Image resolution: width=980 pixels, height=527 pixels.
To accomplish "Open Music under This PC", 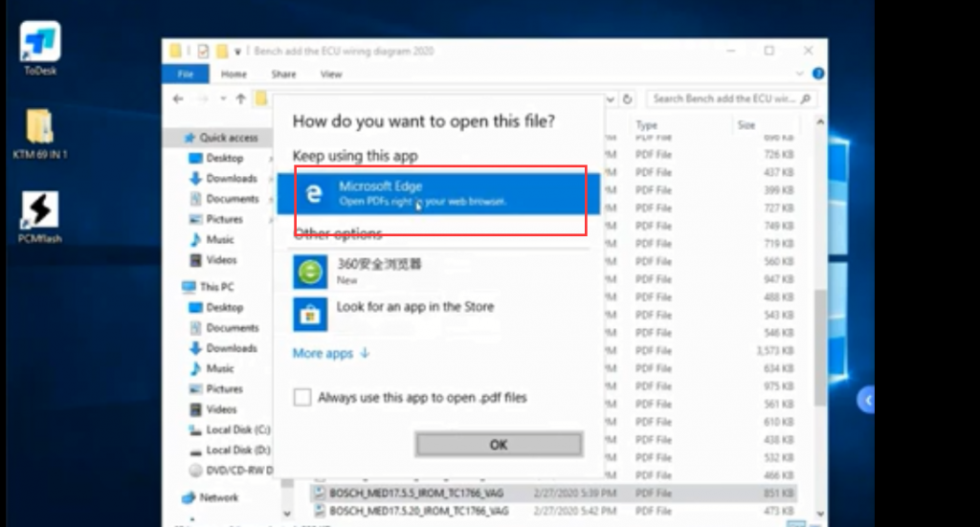I will click(x=219, y=368).
